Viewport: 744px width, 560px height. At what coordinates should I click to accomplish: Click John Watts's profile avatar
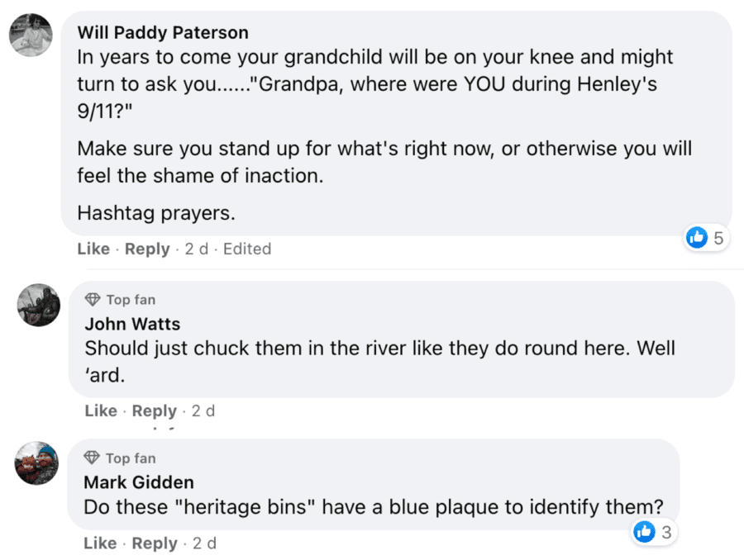coord(39,305)
